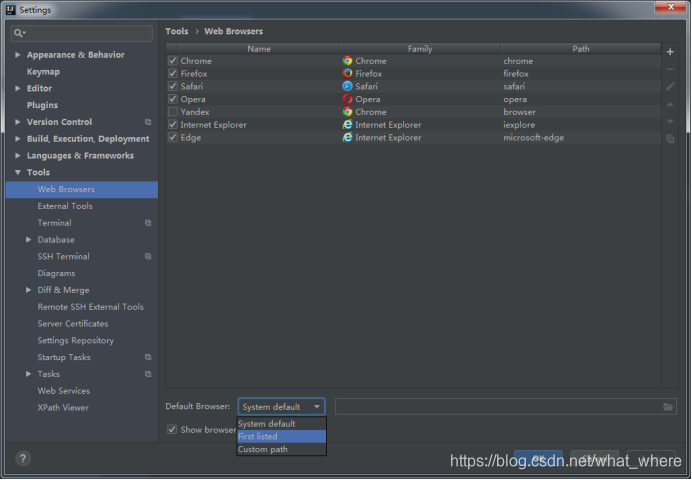This screenshot has height=480, width=692.
Task: Expand Appearance & Behavior section
Action: (x=18, y=55)
